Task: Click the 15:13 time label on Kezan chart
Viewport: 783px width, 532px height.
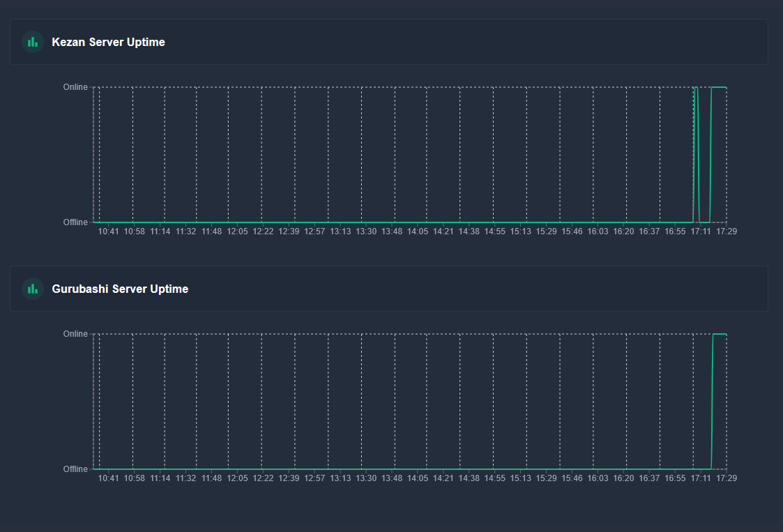Action: click(x=520, y=231)
